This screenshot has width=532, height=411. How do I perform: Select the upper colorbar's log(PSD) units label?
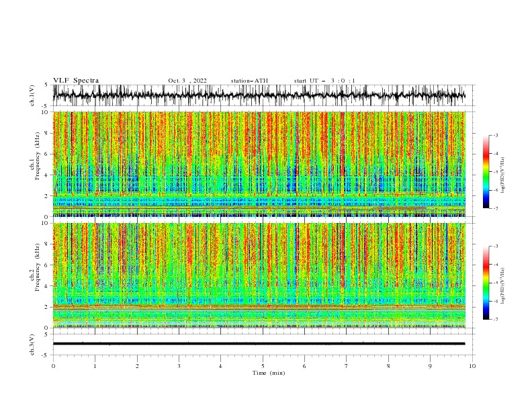click(x=503, y=175)
